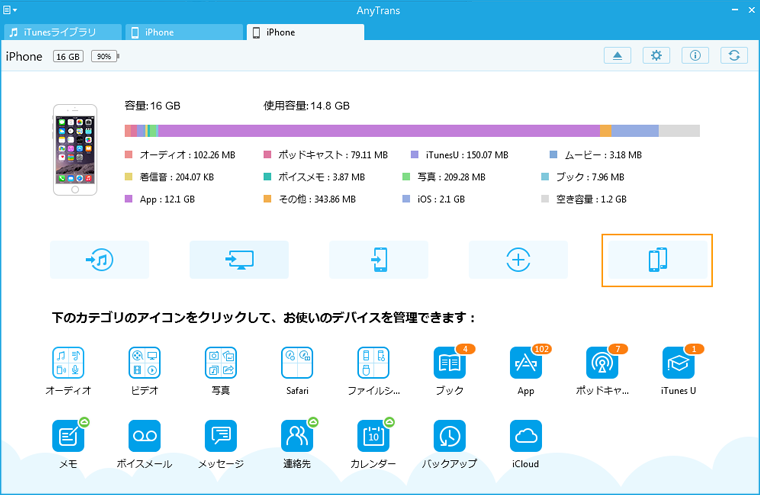Image resolution: width=760 pixels, height=495 pixels.
Task: Click the 16 GB capacity badge
Action: (x=68, y=57)
